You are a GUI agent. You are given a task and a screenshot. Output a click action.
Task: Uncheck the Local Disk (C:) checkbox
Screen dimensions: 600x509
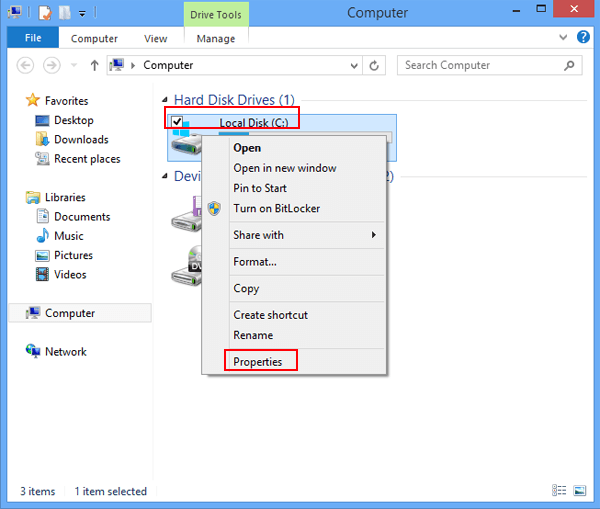click(177, 122)
